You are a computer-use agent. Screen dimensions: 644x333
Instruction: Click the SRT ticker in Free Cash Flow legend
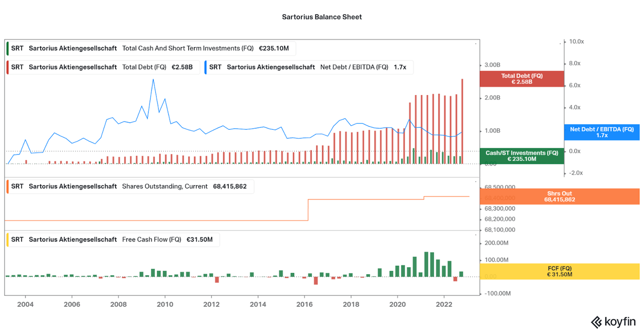pyautogui.click(x=17, y=239)
